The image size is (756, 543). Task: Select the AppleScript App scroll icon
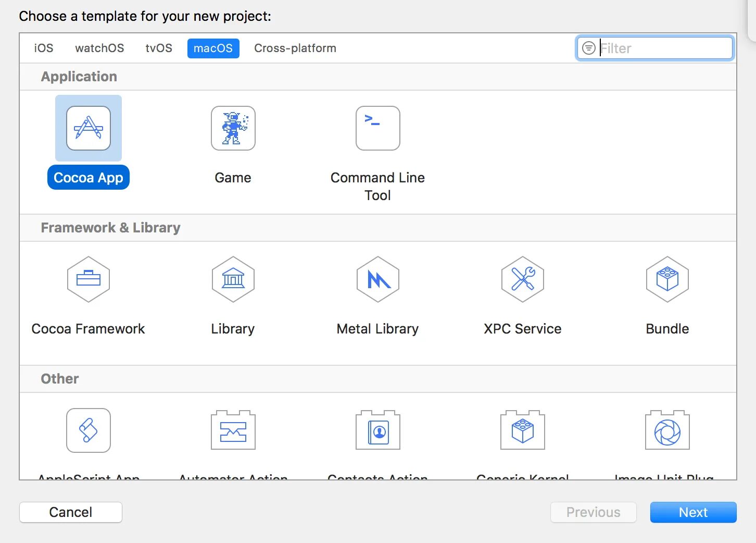tap(89, 430)
